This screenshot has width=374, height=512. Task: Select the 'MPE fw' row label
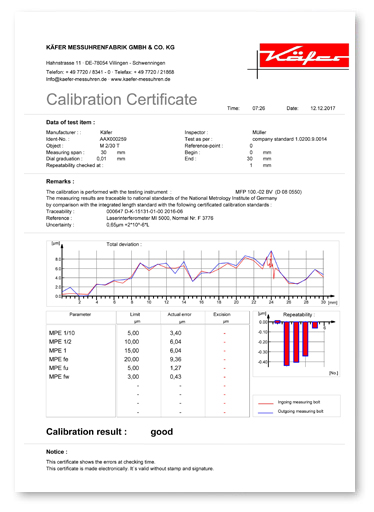click(x=59, y=377)
